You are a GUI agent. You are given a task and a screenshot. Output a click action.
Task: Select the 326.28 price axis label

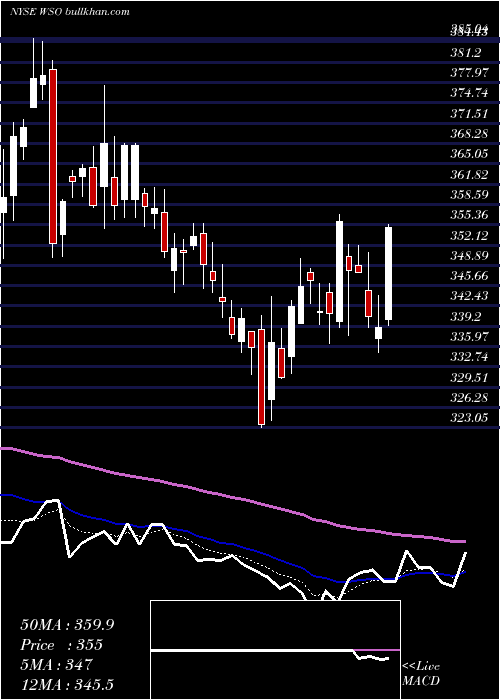point(469,397)
